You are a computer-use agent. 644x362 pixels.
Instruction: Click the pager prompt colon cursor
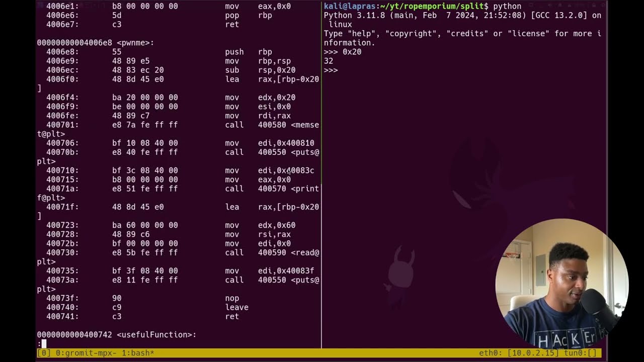[x=42, y=344]
